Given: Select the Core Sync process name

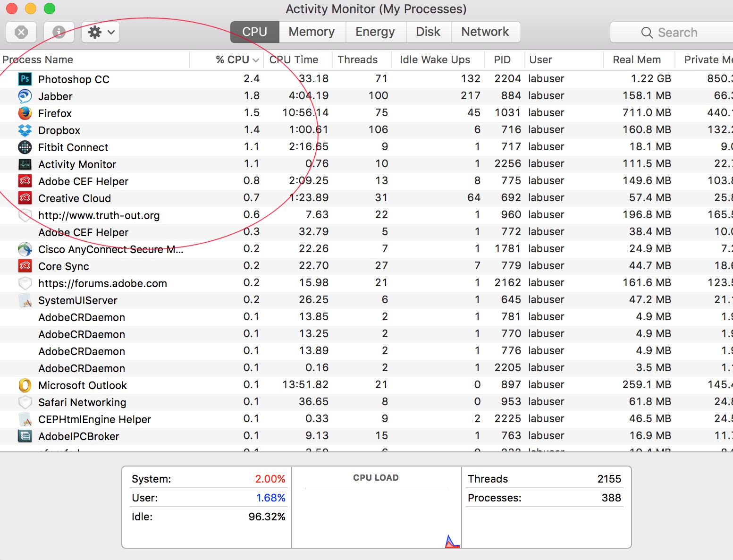Looking at the screenshot, I should click(63, 266).
